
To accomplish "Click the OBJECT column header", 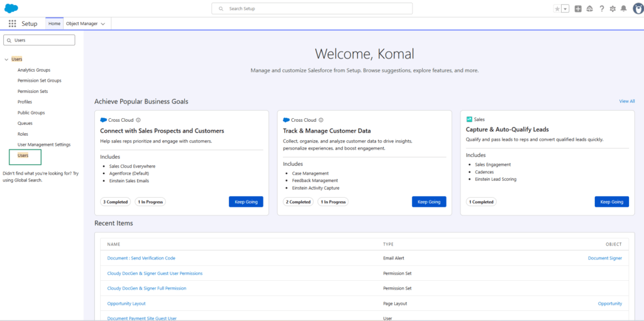I will click(614, 244).
